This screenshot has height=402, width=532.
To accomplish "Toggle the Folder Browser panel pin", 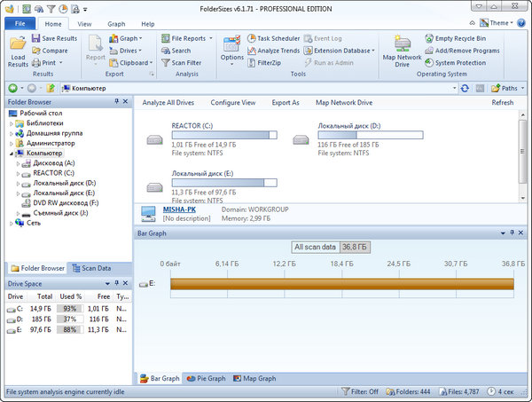I will click(116, 102).
